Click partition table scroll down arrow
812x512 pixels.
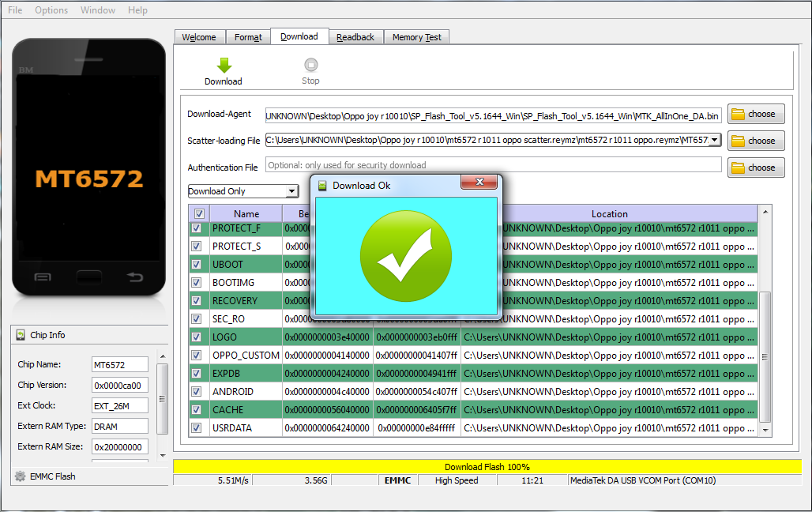(x=765, y=430)
